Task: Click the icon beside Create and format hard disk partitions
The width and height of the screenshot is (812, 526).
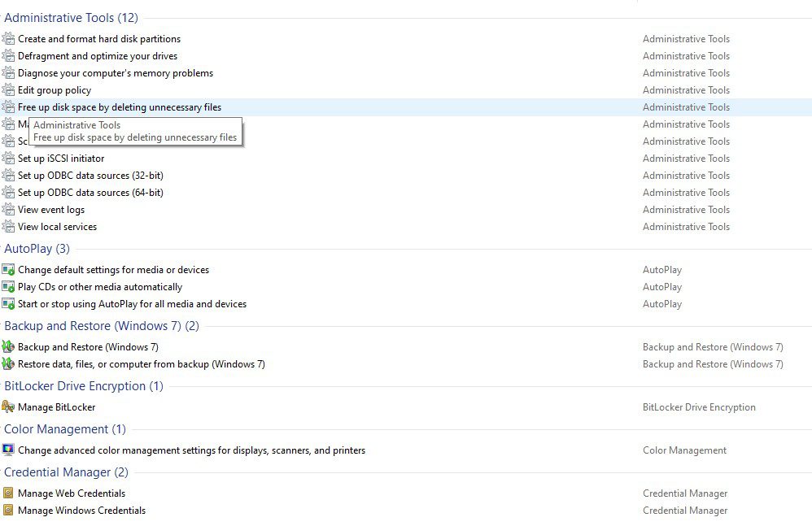Action: (8, 39)
